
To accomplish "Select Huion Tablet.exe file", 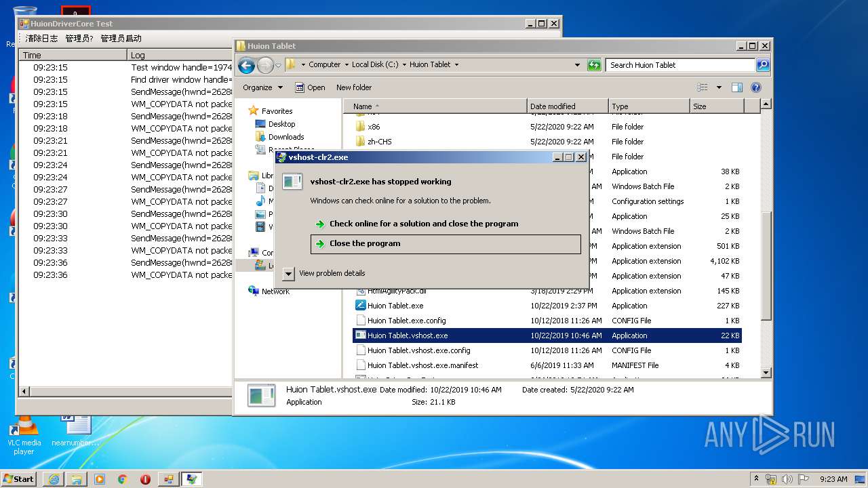I will (395, 306).
